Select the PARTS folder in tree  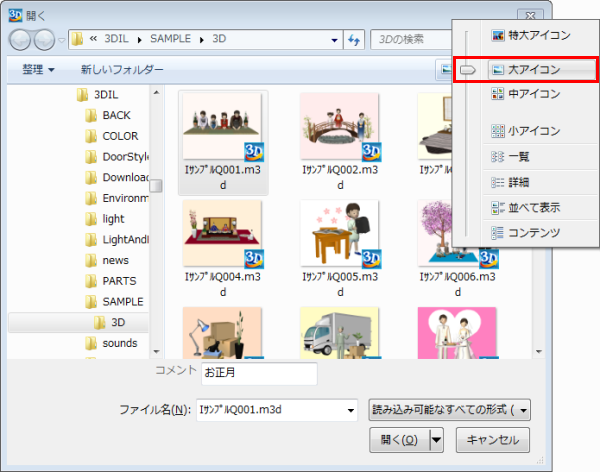111,281
